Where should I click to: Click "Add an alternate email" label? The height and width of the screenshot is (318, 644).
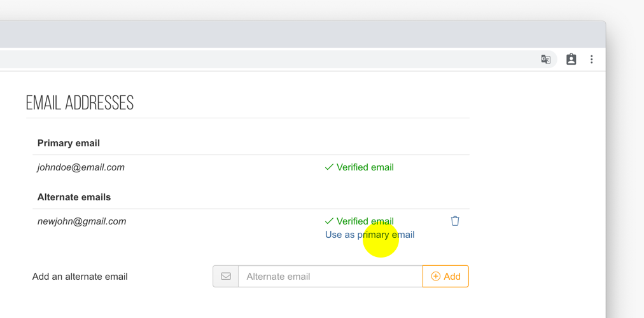click(80, 277)
